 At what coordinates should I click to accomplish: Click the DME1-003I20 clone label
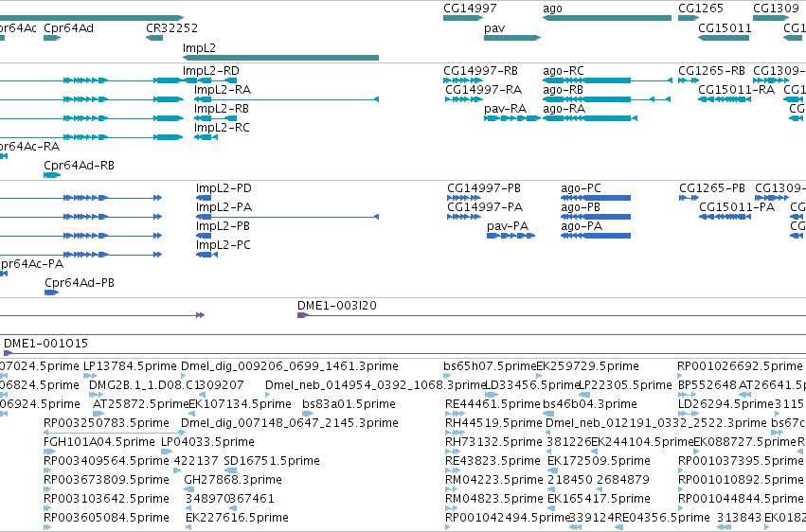click(337, 306)
